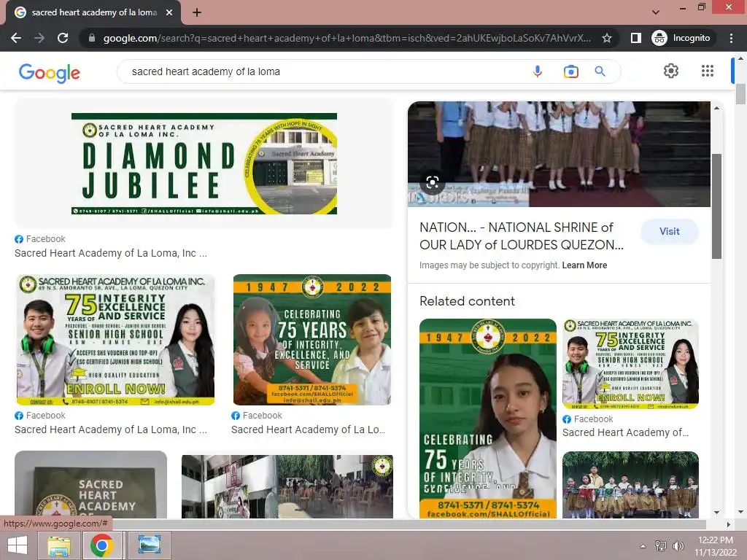Click the page scrollbar up arrow
The image size is (747, 560).
740,58
